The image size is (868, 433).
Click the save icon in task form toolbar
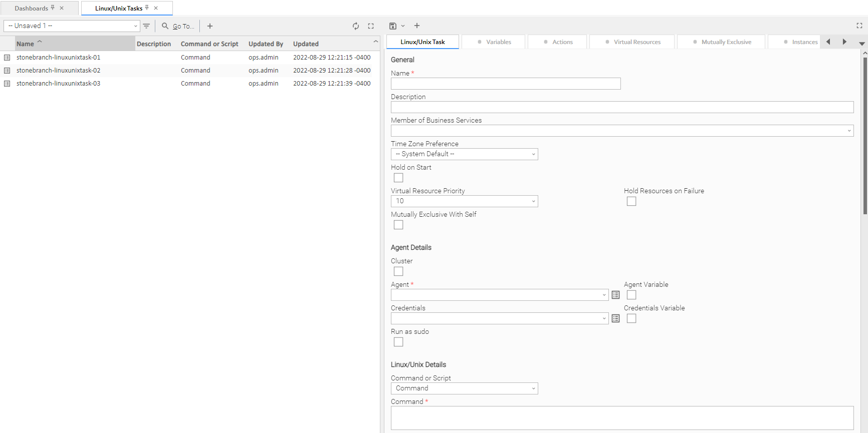393,26
